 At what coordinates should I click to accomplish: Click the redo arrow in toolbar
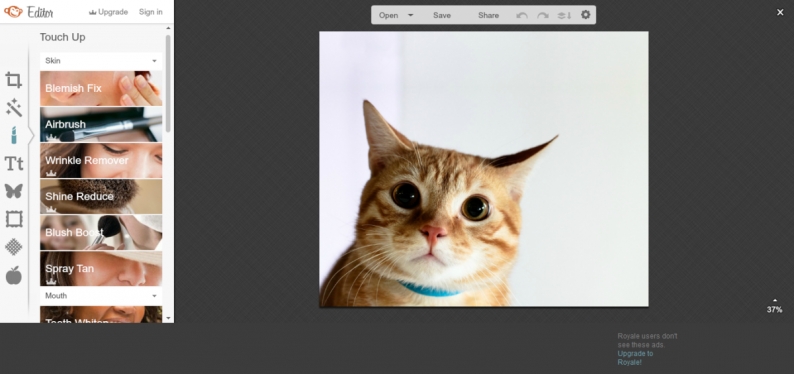543,15
